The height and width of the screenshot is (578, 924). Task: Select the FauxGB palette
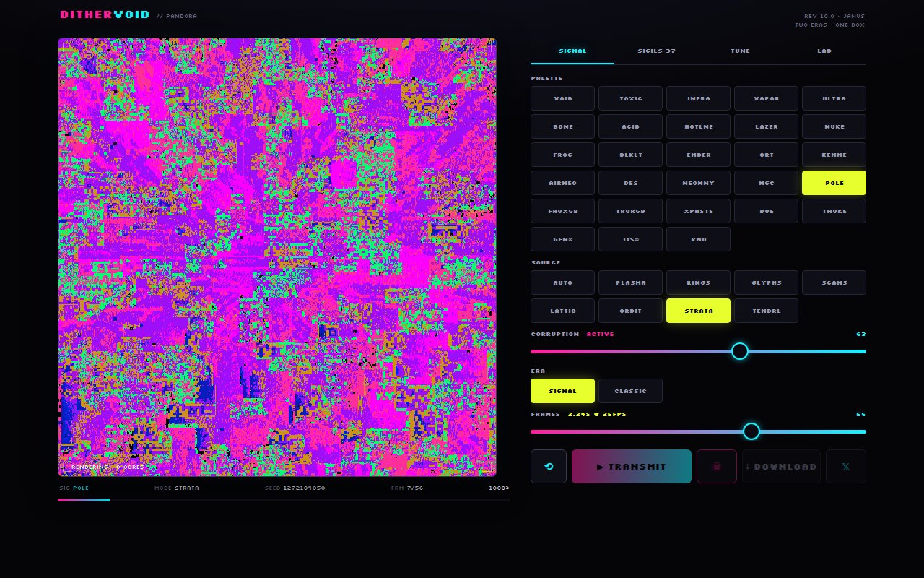563,211
